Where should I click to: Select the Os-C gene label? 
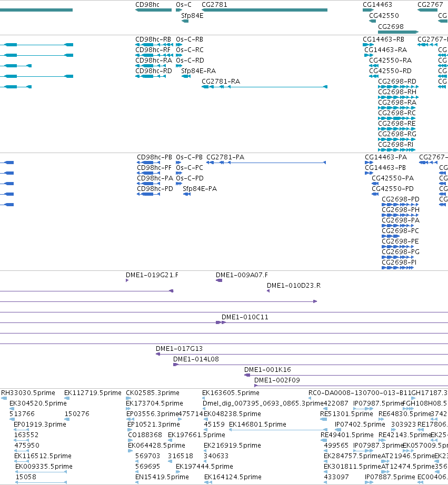click(184, 5)
